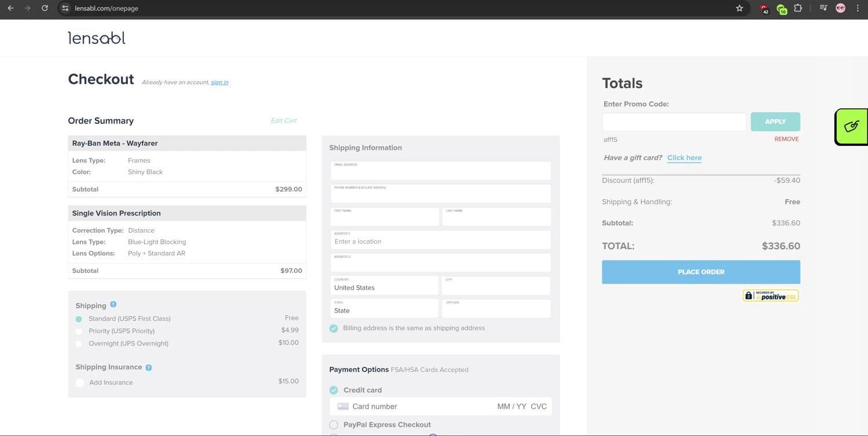Click the browser forward arrow
868x436 pixels.
(x=27, y=8)
